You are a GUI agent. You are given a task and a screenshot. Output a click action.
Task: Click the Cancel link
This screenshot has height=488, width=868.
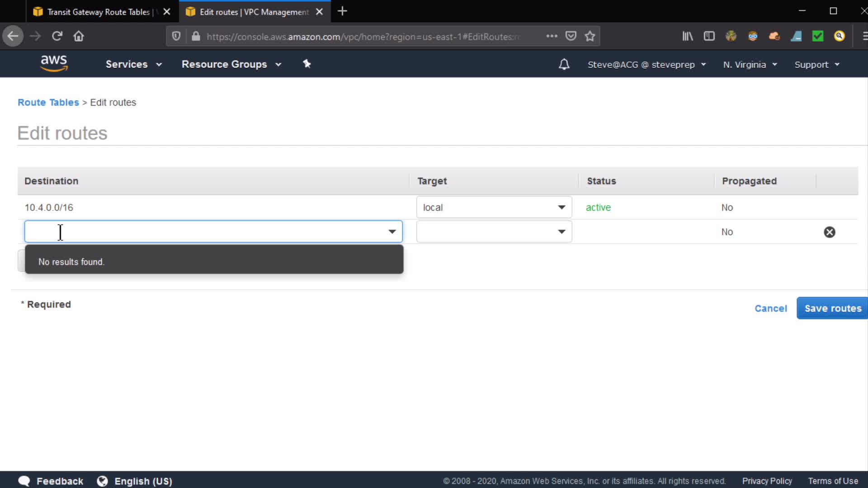click(x=770, y=308)
